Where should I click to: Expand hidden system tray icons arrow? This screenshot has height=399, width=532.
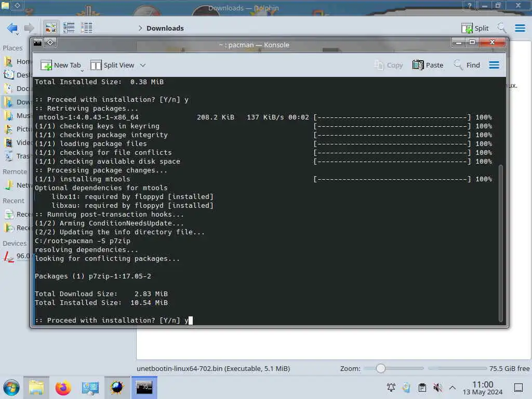coord(453,387)
